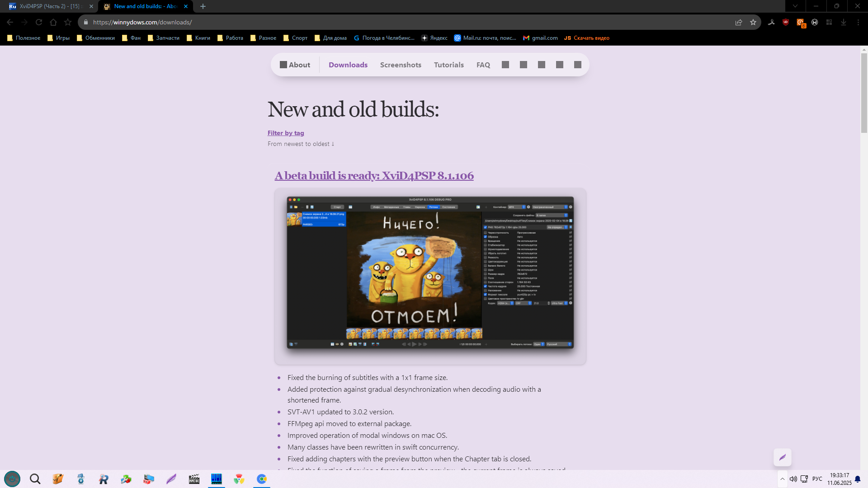Open MPC-BE player from taskbar
This screenshot has height=488, width=868.
(194, 479)
